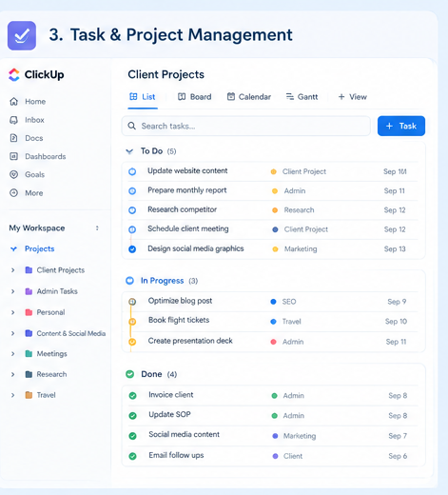Screen dimensions: 448x495
Task: Add a new view with + View
Action: (x=353, y=97)
